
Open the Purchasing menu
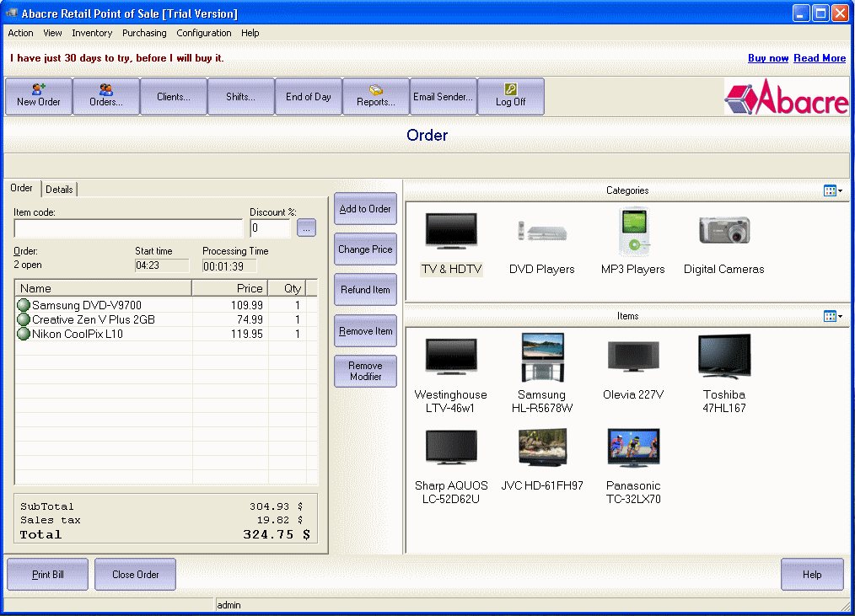point(144,33)
